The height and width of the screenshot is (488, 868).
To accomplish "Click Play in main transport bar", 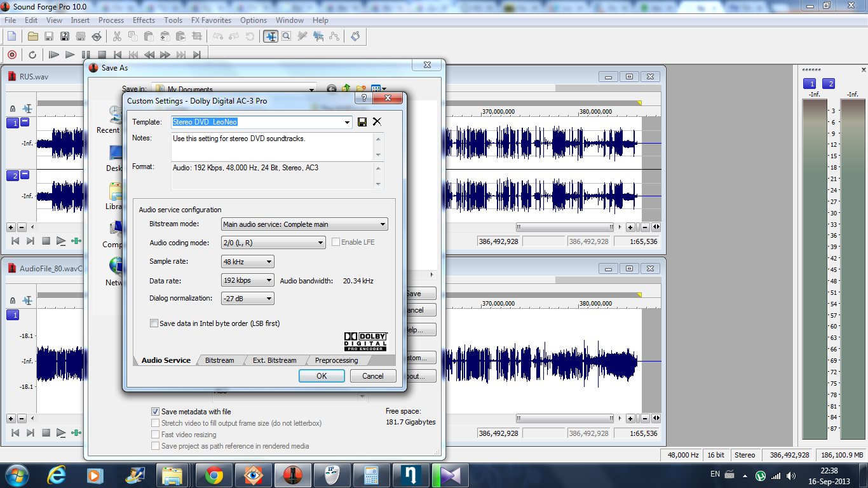I will coord(70,55).
